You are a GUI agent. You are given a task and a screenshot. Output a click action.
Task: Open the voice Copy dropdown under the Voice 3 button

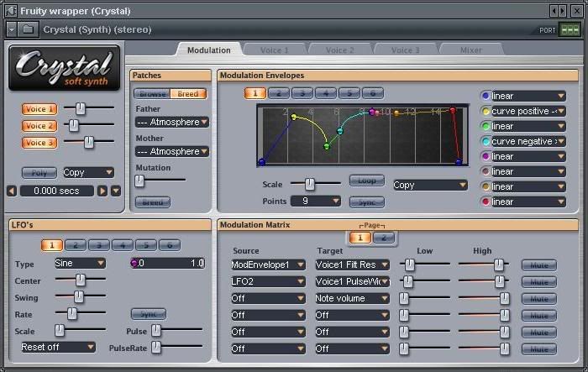click(88, 172)
